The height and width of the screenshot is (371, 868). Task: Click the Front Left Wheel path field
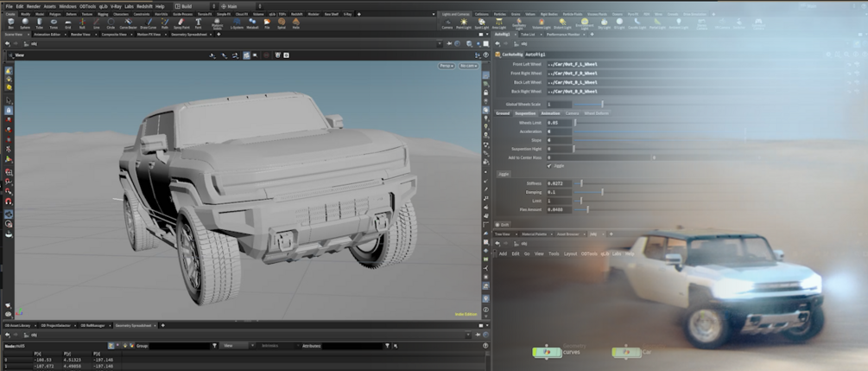coord(694,64)
